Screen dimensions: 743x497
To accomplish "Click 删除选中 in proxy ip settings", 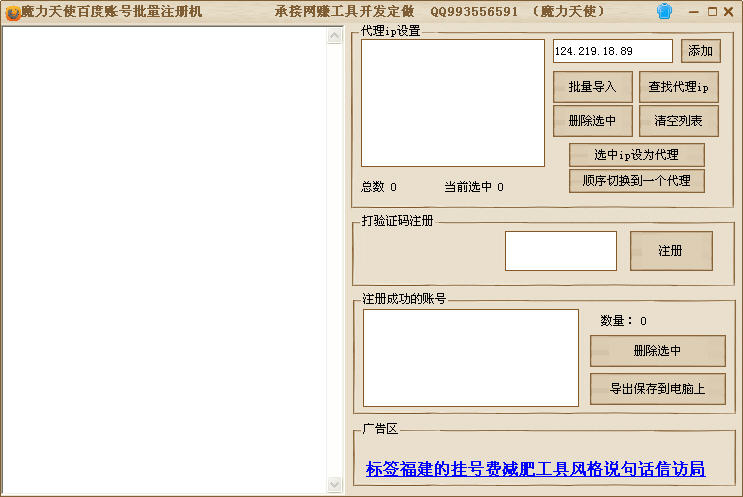I will pos(592,121).
